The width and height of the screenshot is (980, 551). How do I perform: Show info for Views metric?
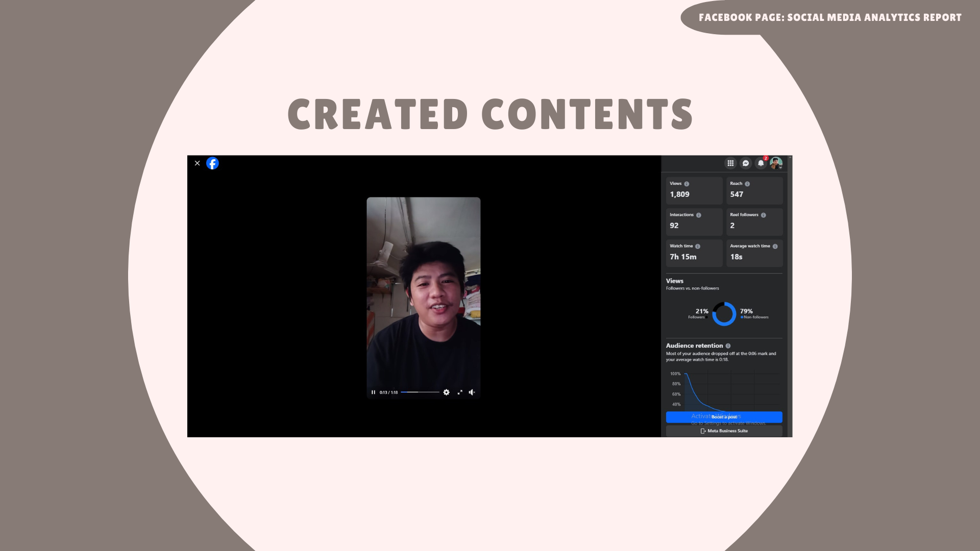coord(687,184)
